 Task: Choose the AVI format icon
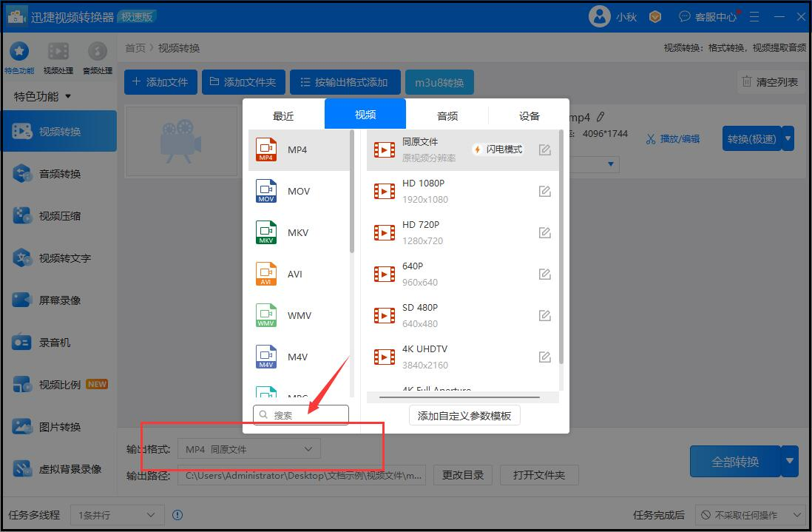[266, 274]
